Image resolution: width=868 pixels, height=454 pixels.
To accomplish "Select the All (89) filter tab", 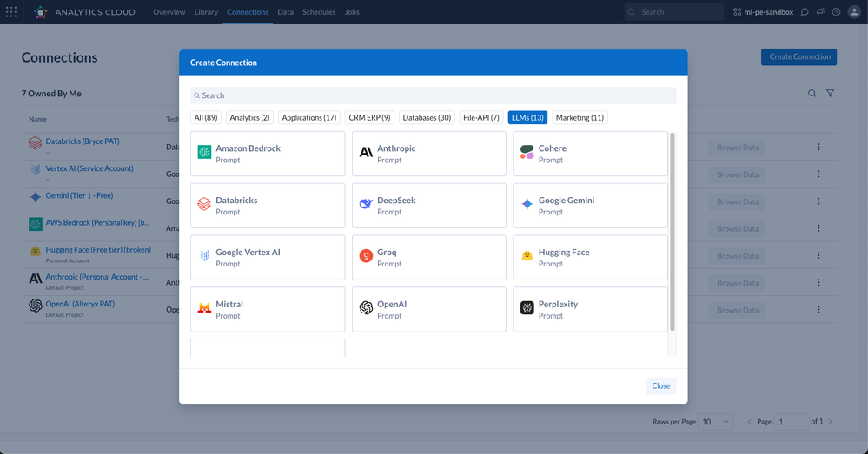I will coord(206,117).
